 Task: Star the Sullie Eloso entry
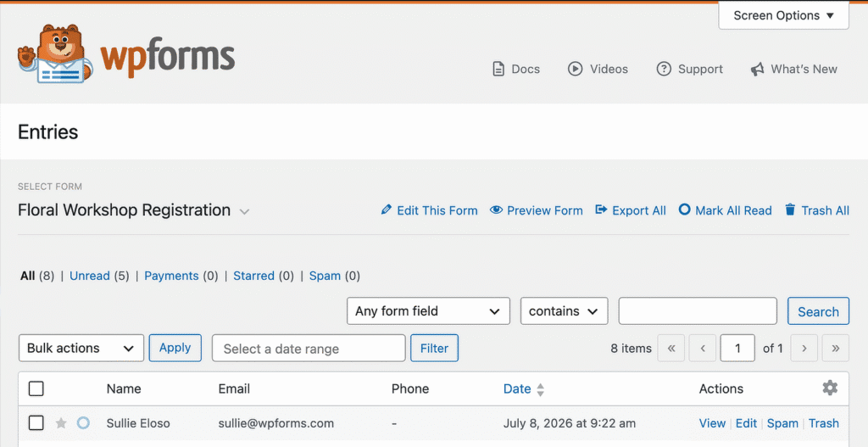pos(61,423)
